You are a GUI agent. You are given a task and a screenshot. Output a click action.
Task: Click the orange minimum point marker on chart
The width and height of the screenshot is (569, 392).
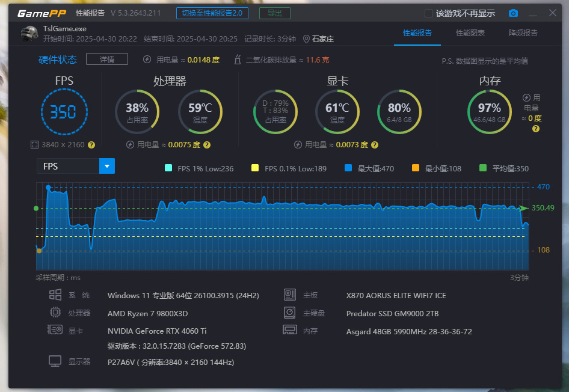coord(39,251)
